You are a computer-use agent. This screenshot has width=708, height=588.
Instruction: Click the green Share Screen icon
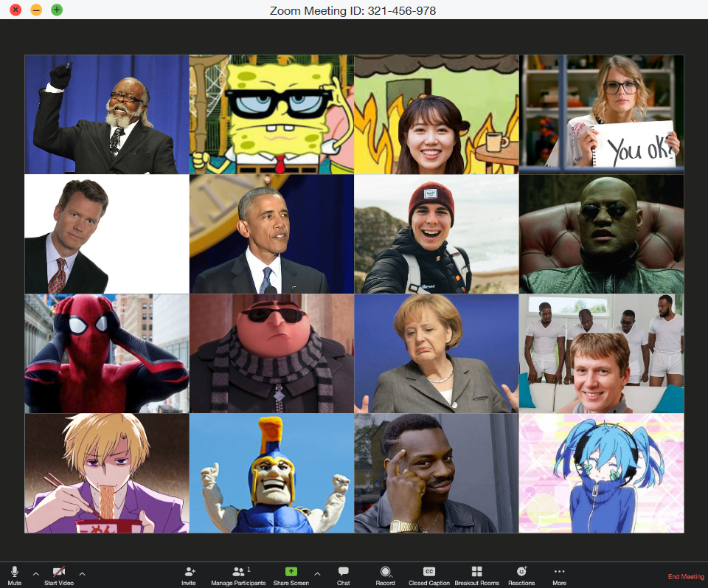click(291, 571)
